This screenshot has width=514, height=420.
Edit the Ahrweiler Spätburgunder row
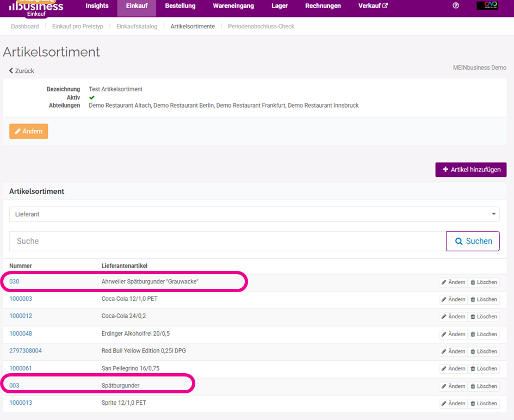[x=454, y=282]
